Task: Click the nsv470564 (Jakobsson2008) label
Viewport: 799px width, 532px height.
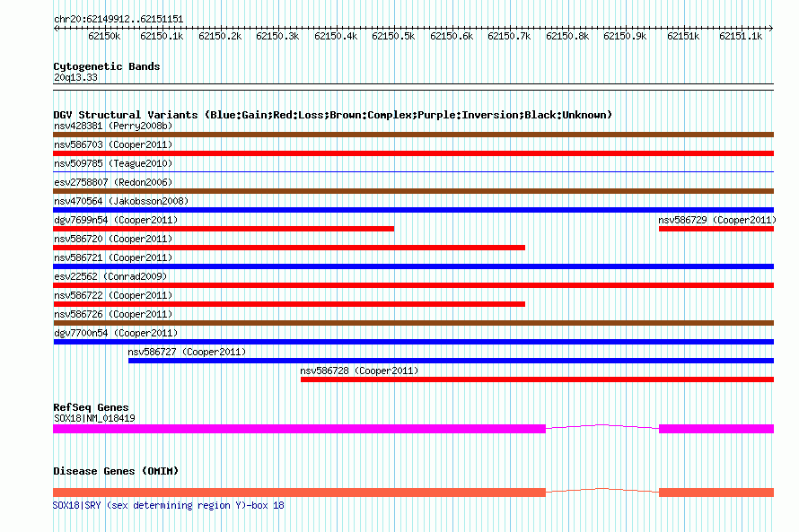Action: (121, 201)
